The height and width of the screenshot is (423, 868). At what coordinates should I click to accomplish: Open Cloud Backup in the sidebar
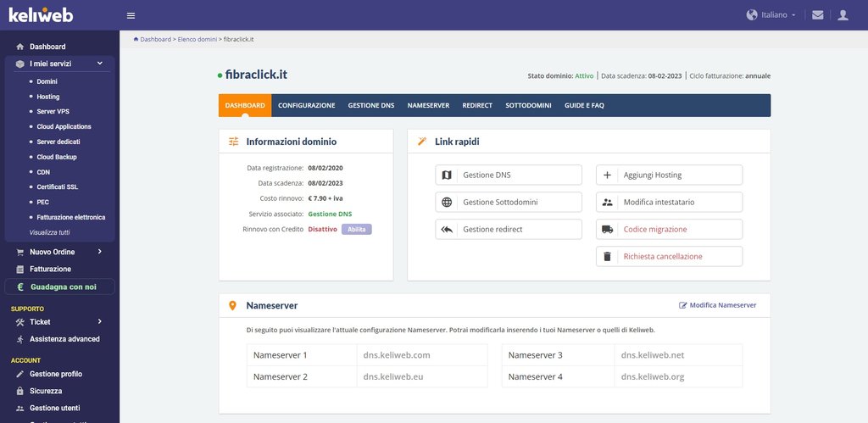[x=57, y=157]
